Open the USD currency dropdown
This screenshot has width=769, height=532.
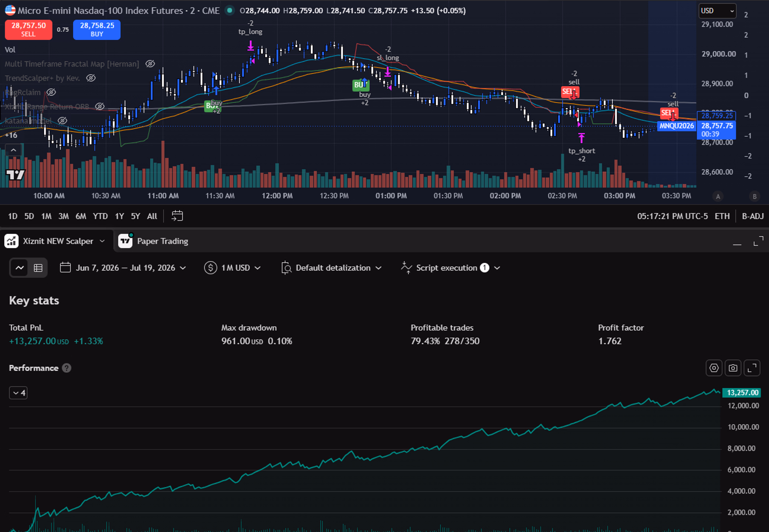point(717,11)
